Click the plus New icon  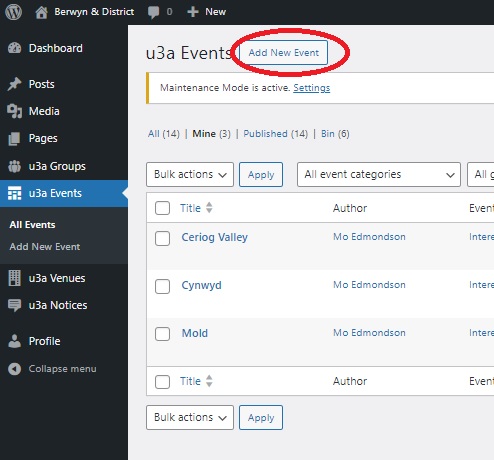coord(193,12)
